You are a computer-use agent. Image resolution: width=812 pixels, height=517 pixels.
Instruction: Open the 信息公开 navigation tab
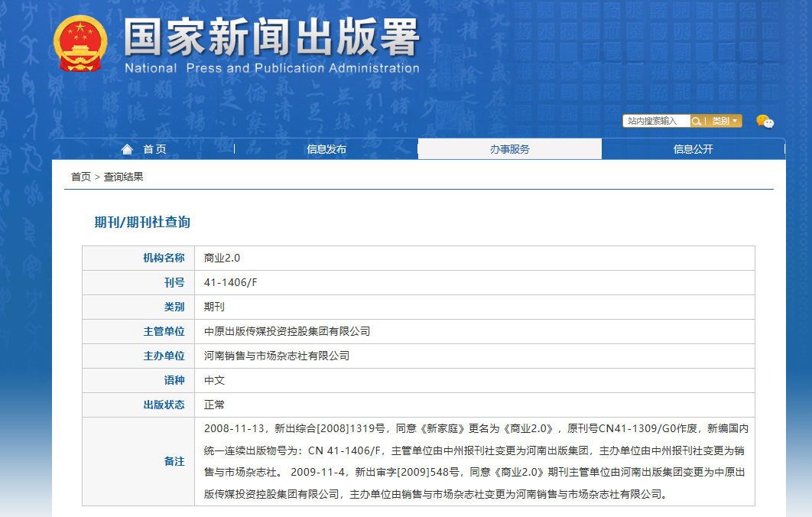coord(693,149)
